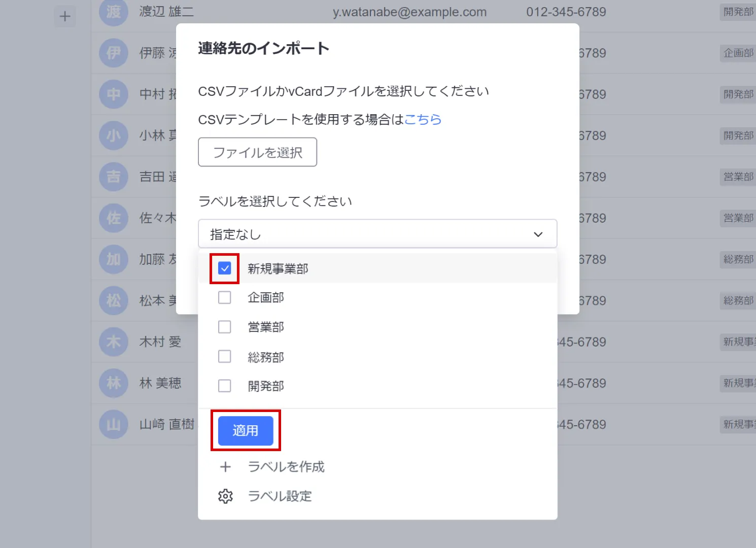Enable the 営業部 label checkbox
Image resolution: width=756 pixels, height=548 pixels.
point(224,327)
